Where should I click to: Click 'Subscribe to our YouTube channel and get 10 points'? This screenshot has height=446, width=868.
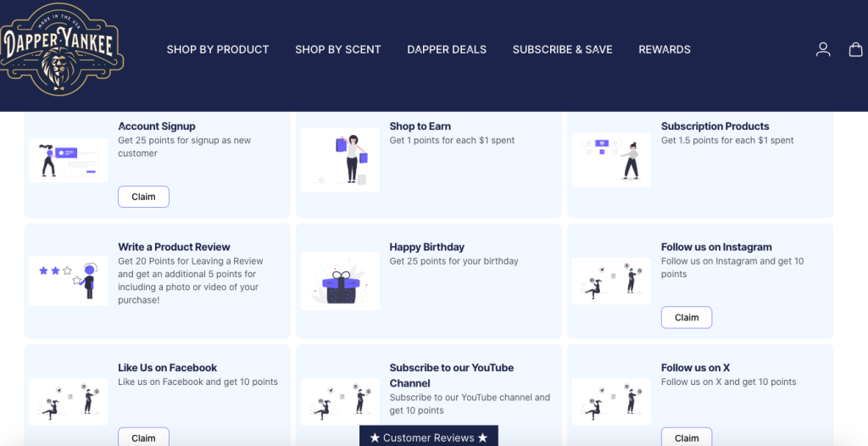470,404
